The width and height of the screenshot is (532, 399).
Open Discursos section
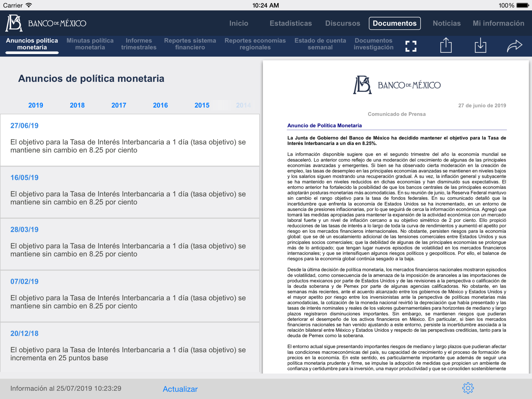pos(343,23)
